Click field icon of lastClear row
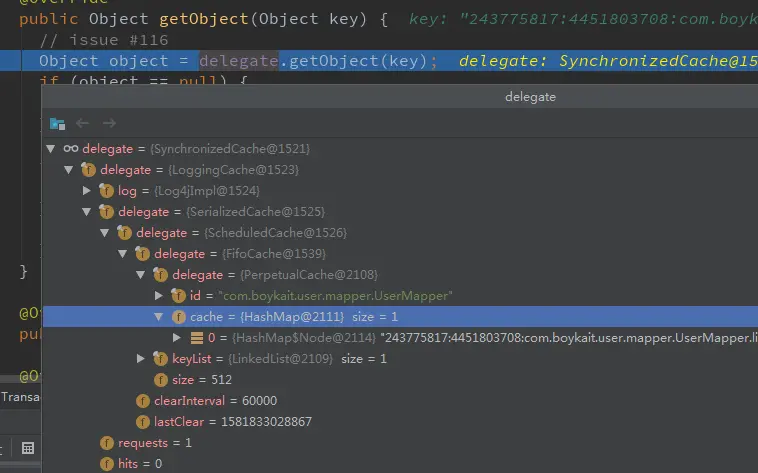The height and width of the screenshot is (473, 758). [143, 422]
